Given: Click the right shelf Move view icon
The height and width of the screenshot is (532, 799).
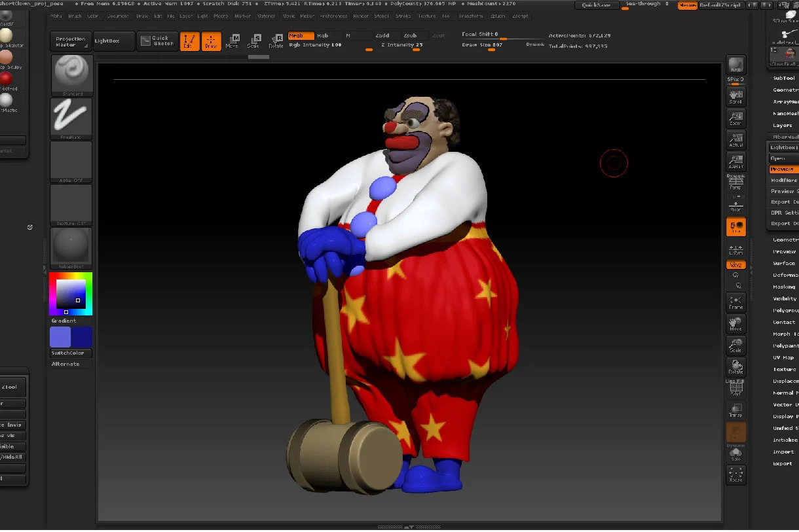Looking at the screenshot, I should (735, 324).
